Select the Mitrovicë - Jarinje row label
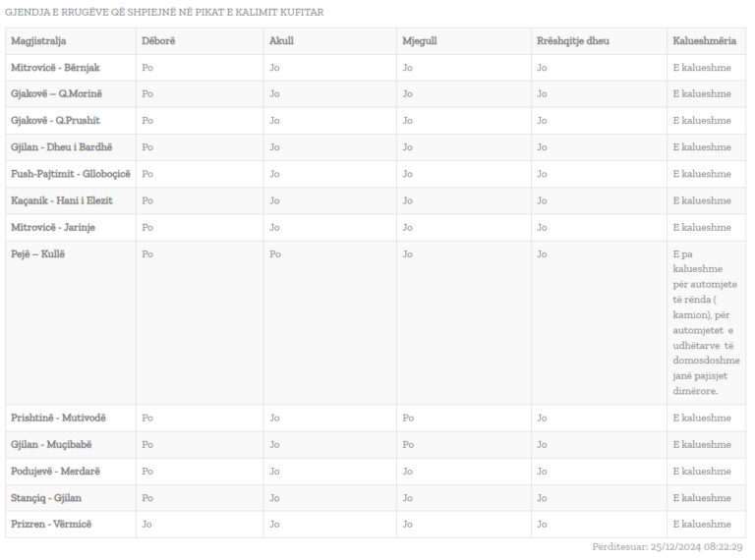 tap(53, 227)
